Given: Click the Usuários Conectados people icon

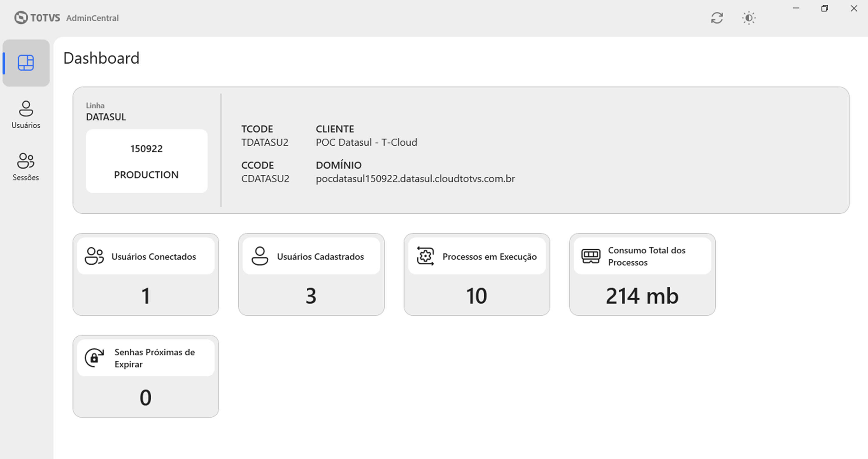Looking at the screenshot, I should [94, 256].
